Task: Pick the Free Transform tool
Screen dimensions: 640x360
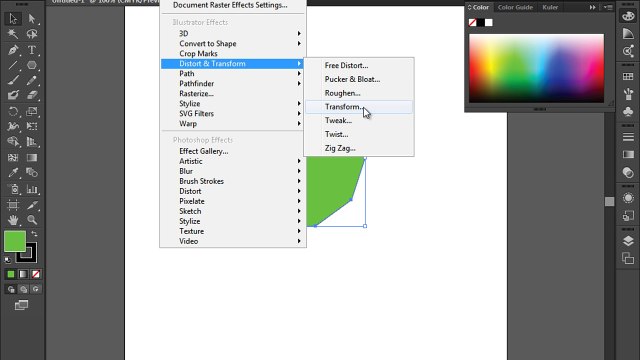Action: [x=32, y=127]
